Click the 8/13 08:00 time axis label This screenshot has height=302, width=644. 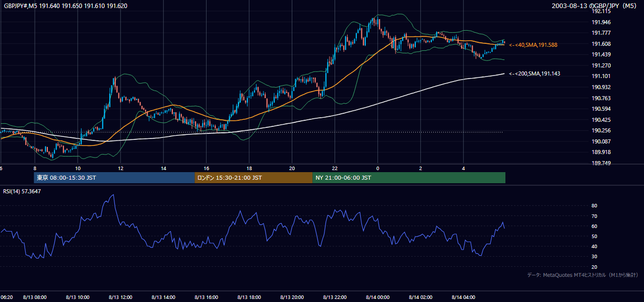click(x=35, y=297)
